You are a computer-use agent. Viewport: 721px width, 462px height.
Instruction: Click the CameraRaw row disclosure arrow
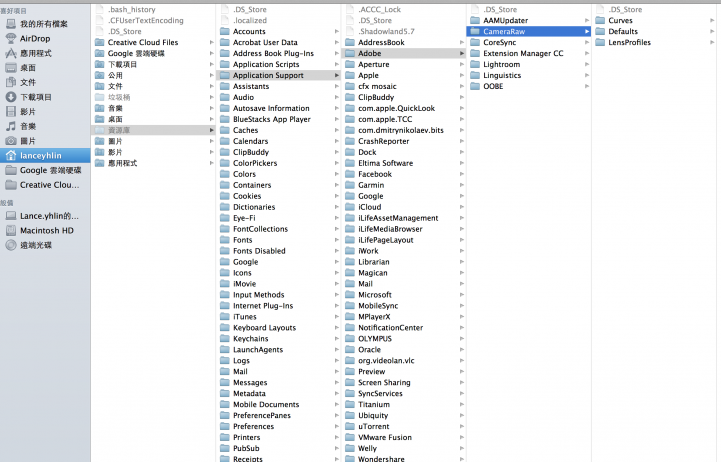click(587, 31)
